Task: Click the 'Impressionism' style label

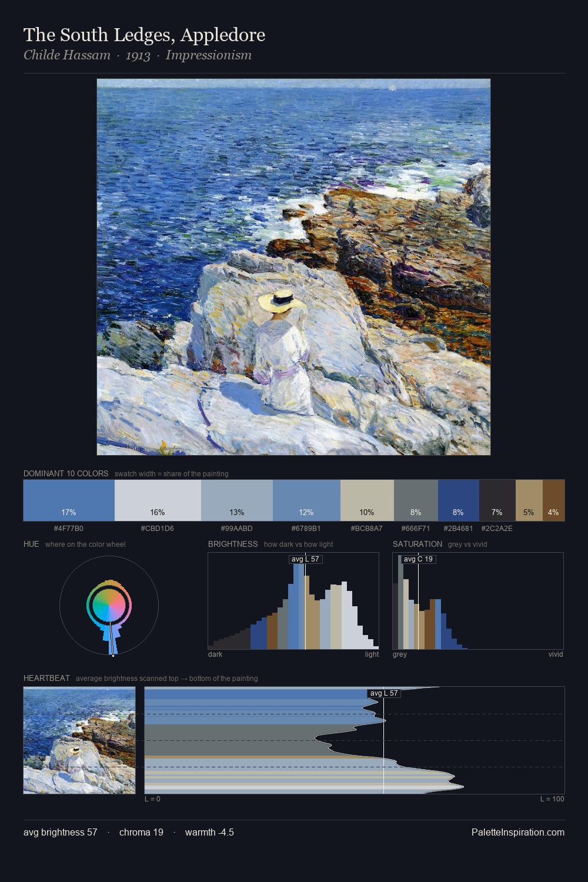Action: [209, 55]
